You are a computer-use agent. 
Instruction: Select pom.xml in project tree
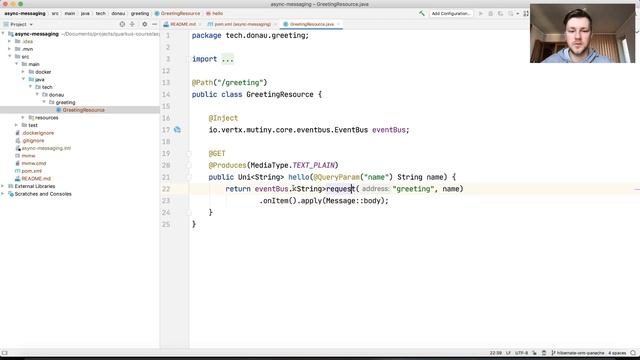coord(28,171)
